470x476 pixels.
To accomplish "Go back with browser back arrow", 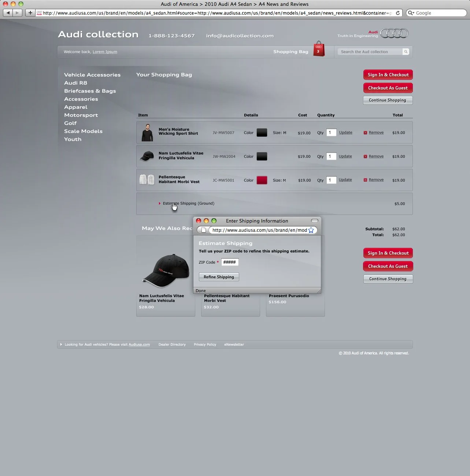I will coord(8,13).
